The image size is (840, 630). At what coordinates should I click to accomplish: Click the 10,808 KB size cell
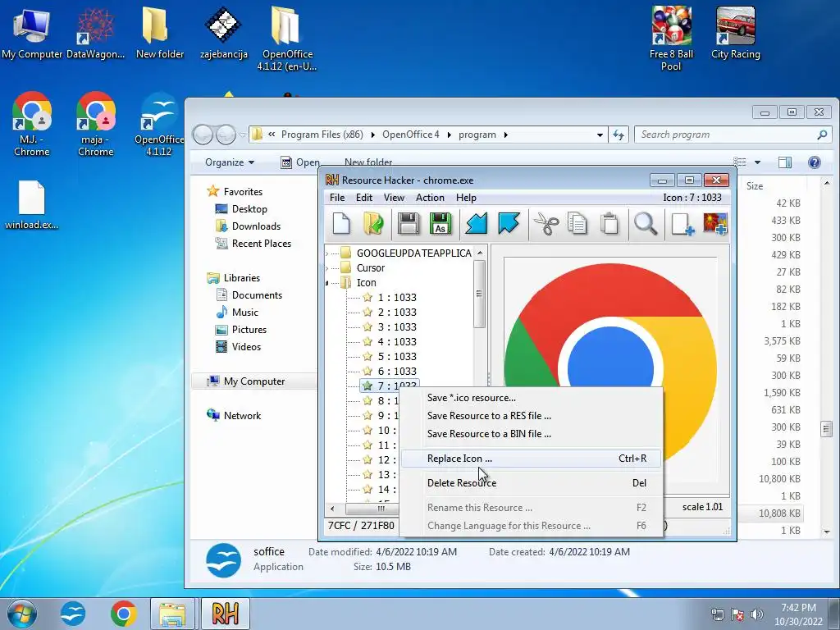[x=779, y=514]
